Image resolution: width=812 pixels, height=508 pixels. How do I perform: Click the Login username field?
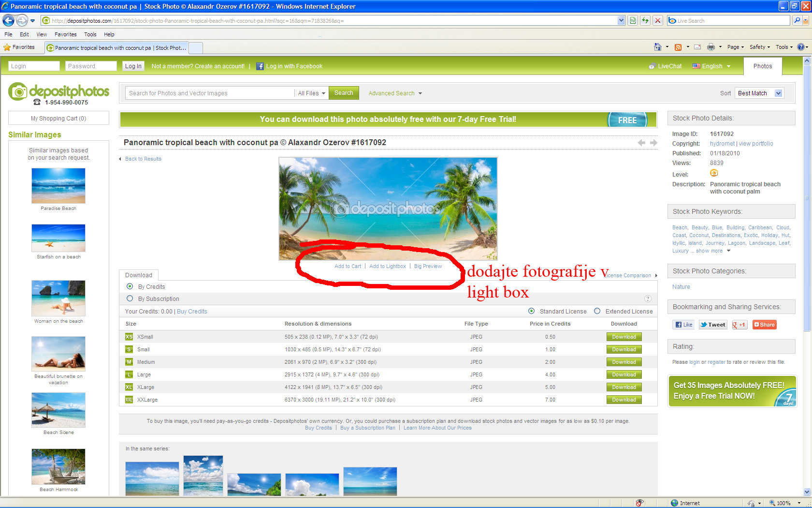click(x=34, y=66)
